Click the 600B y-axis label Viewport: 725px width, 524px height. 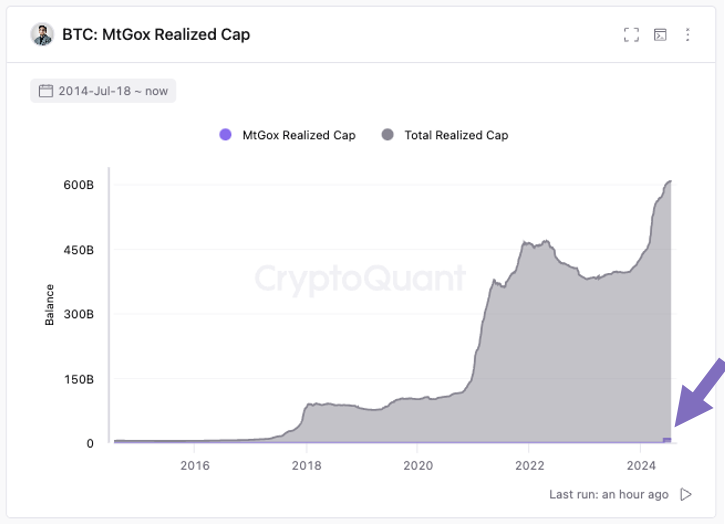[79, 185]
